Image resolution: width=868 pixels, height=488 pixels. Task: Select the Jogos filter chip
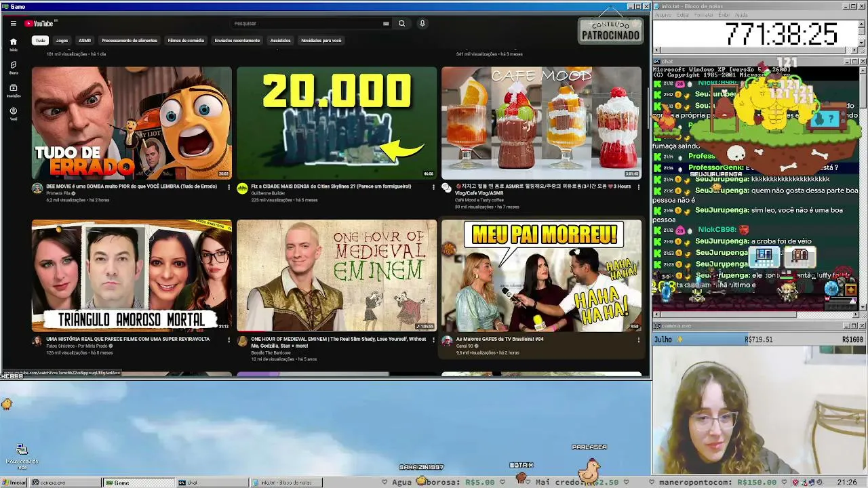62,40
